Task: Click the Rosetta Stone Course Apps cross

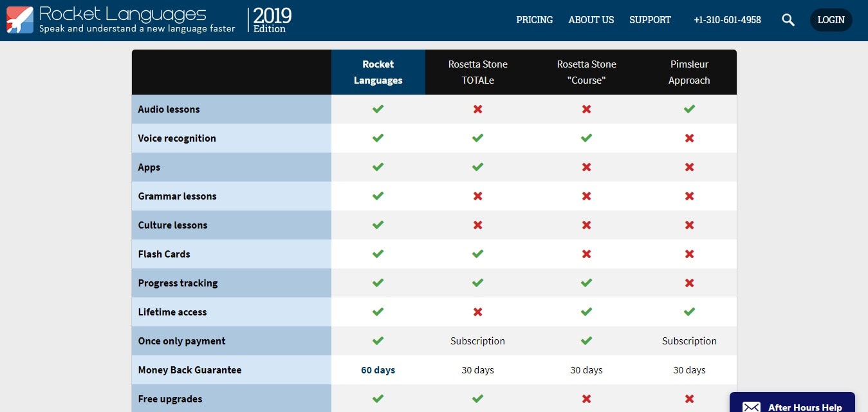Action: [586, 167]
